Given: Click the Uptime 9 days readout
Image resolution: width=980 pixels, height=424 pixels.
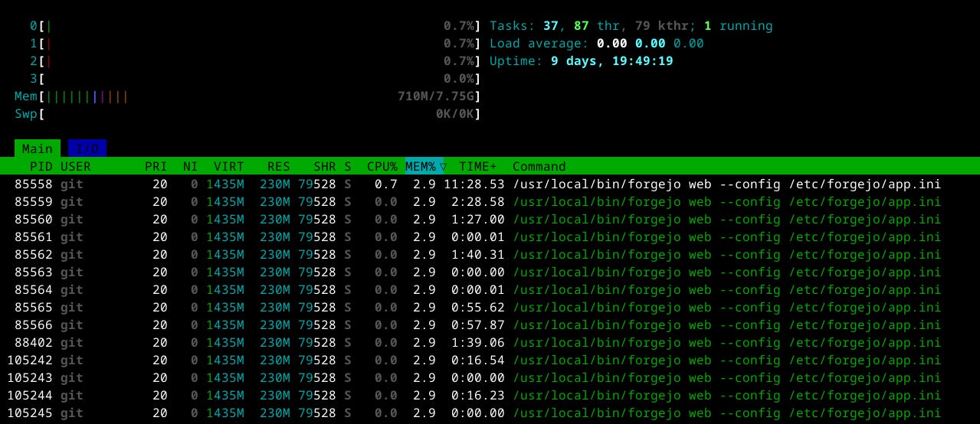Looking at the screenshot, I should 581,60.
